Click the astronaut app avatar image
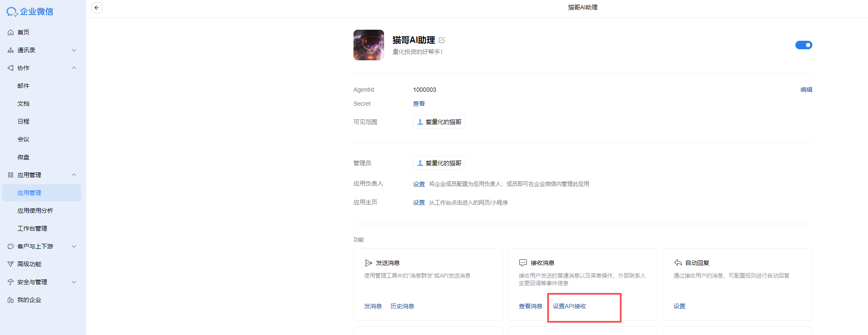The width and height of the screenshot is (868, 335). click(x=369, y=45)
